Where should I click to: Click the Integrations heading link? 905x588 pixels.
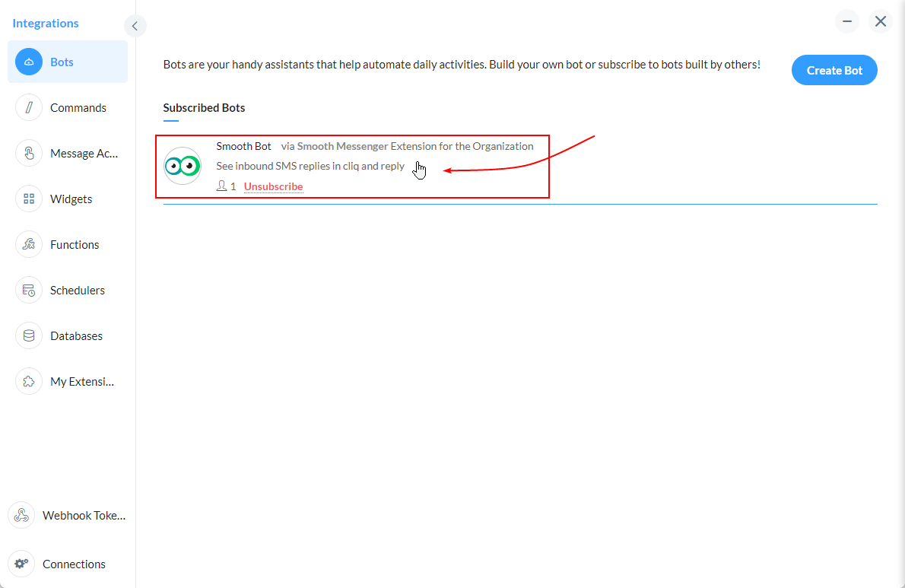point(46,23)
